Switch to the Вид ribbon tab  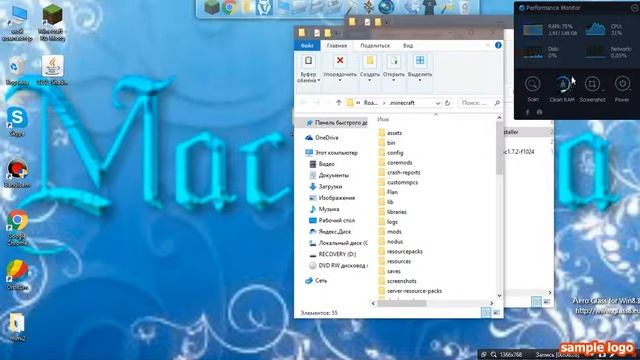[408, 46]
